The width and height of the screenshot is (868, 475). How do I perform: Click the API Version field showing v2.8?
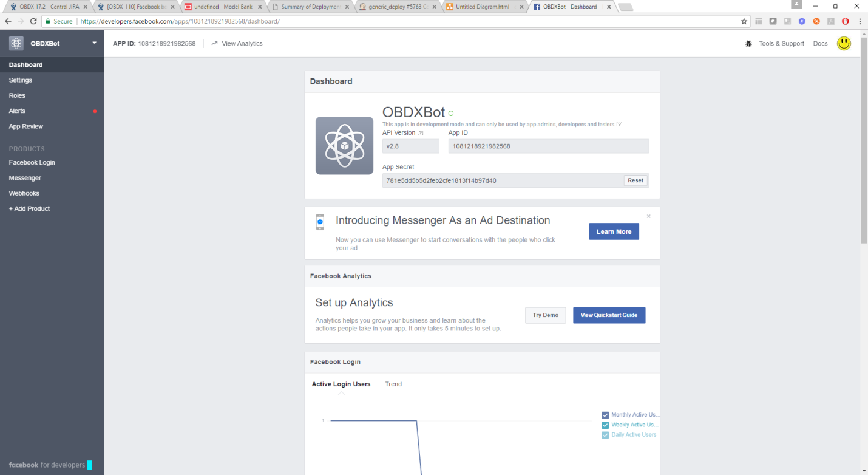click(411, 146)
